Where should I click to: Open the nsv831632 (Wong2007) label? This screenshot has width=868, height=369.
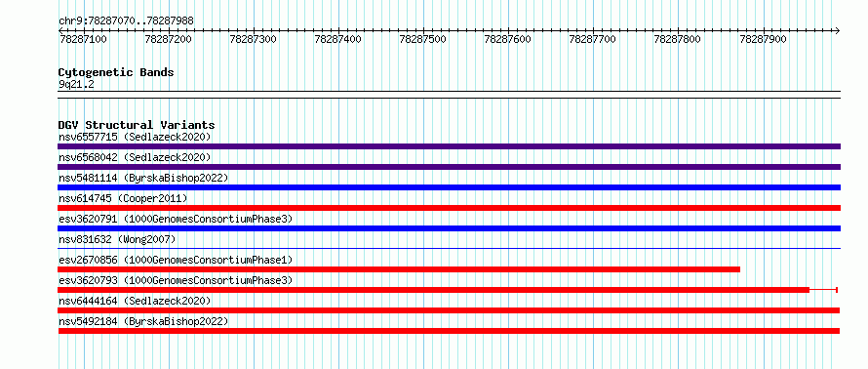[117, 239]
